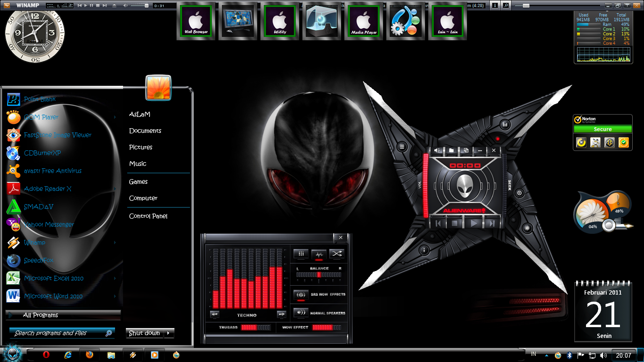This screenshot has width=644, height=362.
Task: Switch to previous equalizer preset arrow
Action: 215,314
